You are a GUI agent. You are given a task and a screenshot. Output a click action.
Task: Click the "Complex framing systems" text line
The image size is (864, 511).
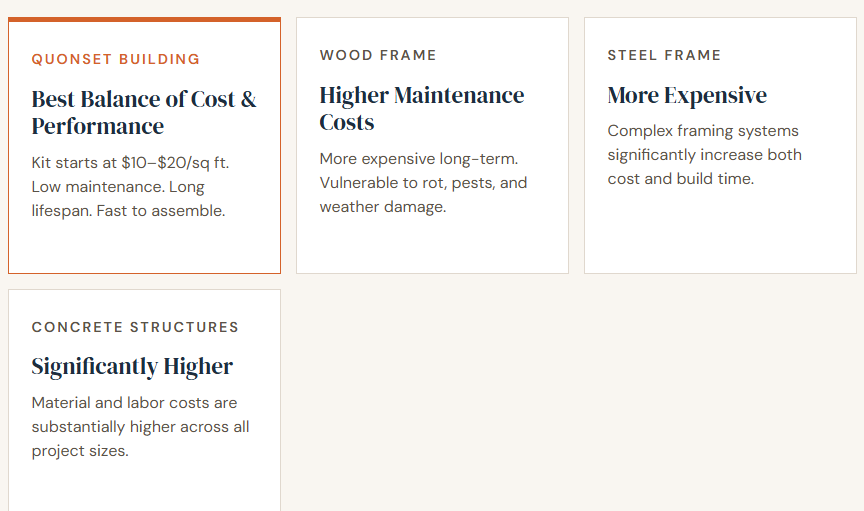pos(703,131)
